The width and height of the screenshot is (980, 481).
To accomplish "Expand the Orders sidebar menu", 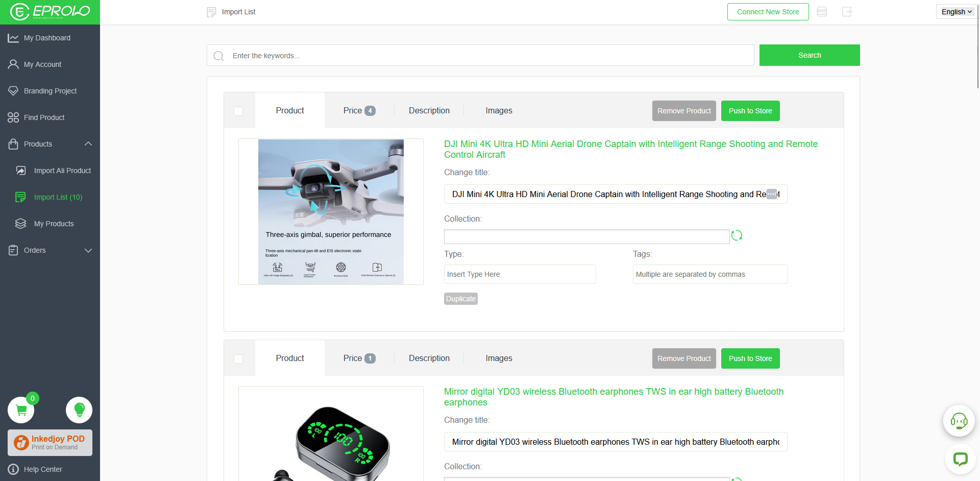I will [88, 250].
